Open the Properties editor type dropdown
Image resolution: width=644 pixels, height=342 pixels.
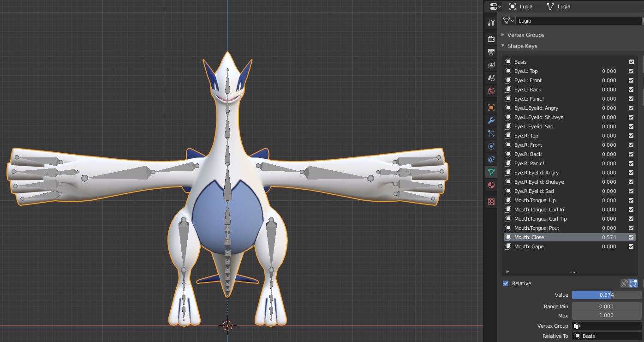[x=495, y=6]
